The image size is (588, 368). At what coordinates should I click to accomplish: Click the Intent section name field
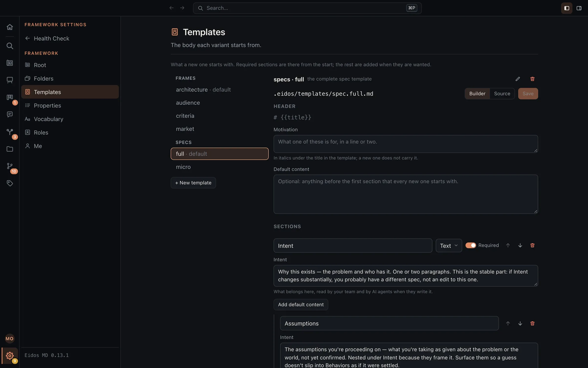click(353, 246)
